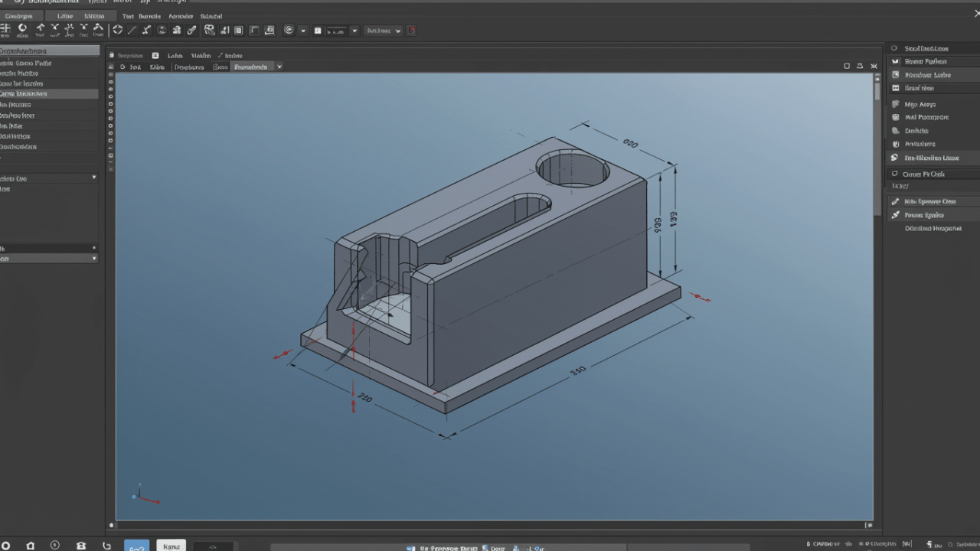Viewport: 980px width, 551px height.
Task: Click the spiral target icon in the toolbar
Action: pyautogui.click(x=289, y=30)
